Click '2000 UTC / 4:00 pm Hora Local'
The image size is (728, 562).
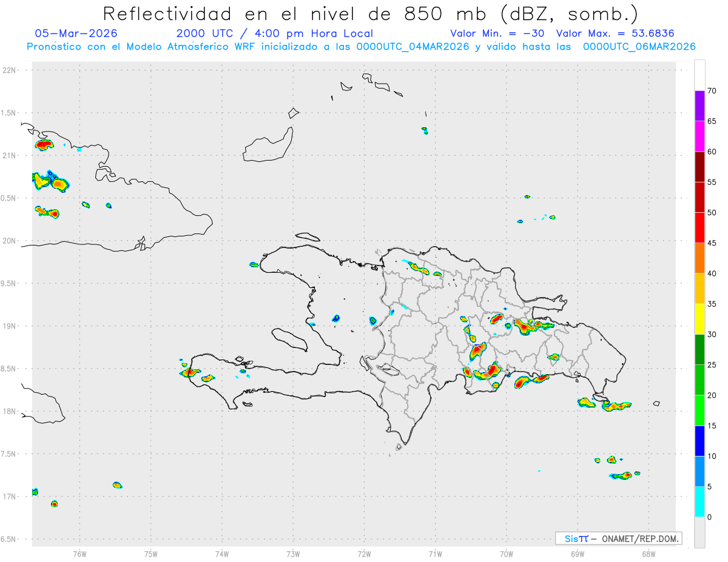275,33
